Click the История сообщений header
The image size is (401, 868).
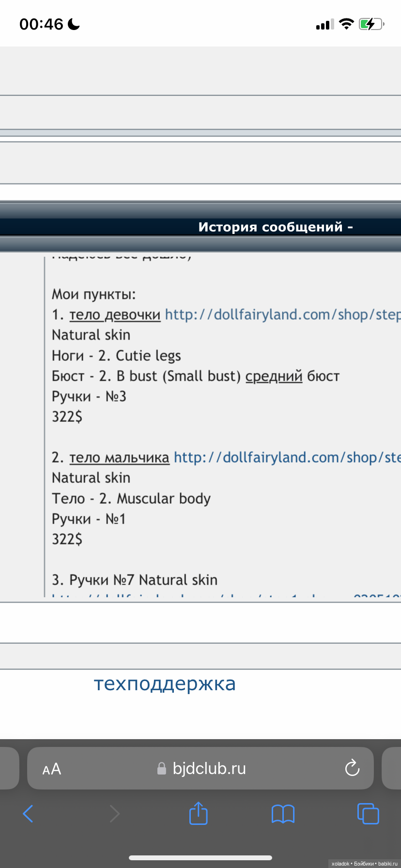pos(275,227)
